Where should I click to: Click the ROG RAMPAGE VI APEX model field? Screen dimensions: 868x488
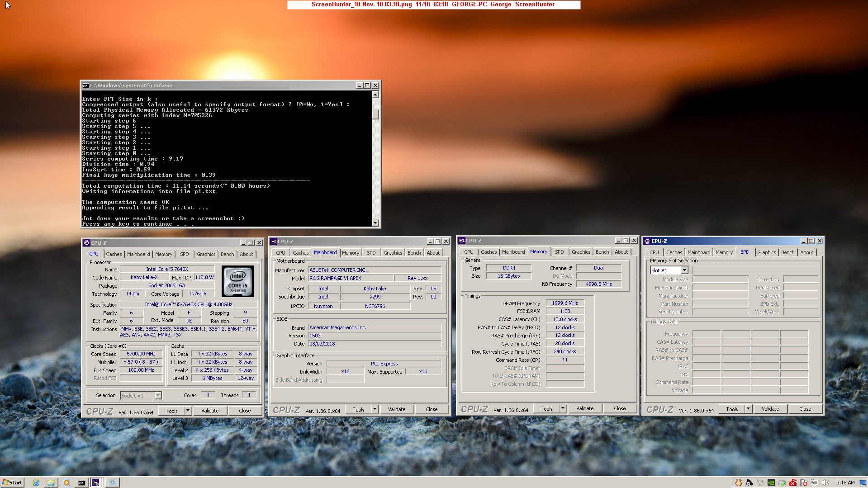pyautogui.click(x=350, y=278)
